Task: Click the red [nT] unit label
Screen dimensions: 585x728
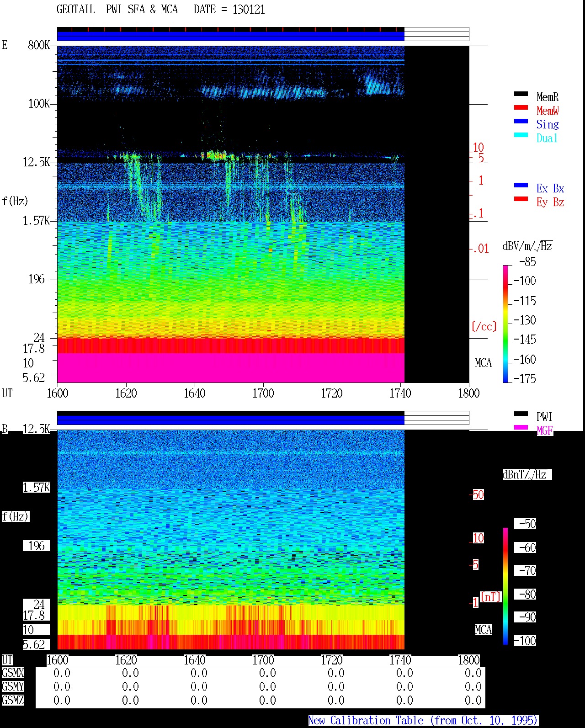Action: click(x=491, y=597)
